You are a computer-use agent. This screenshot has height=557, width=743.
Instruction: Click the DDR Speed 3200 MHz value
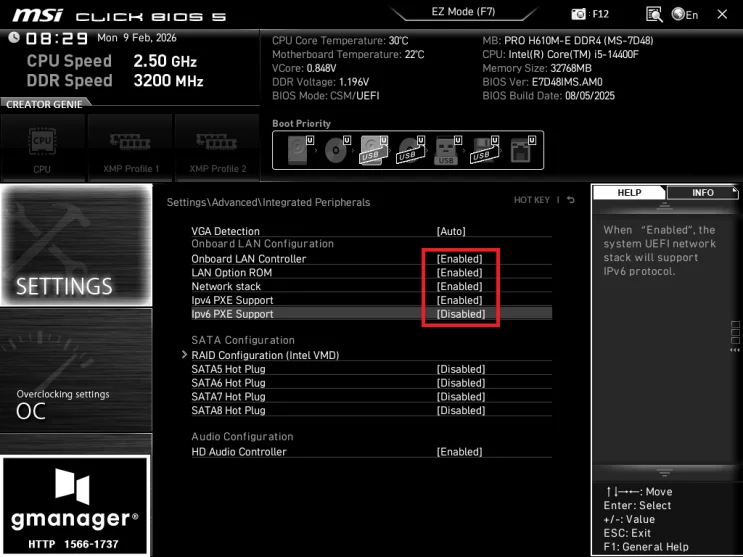(168, 81)
